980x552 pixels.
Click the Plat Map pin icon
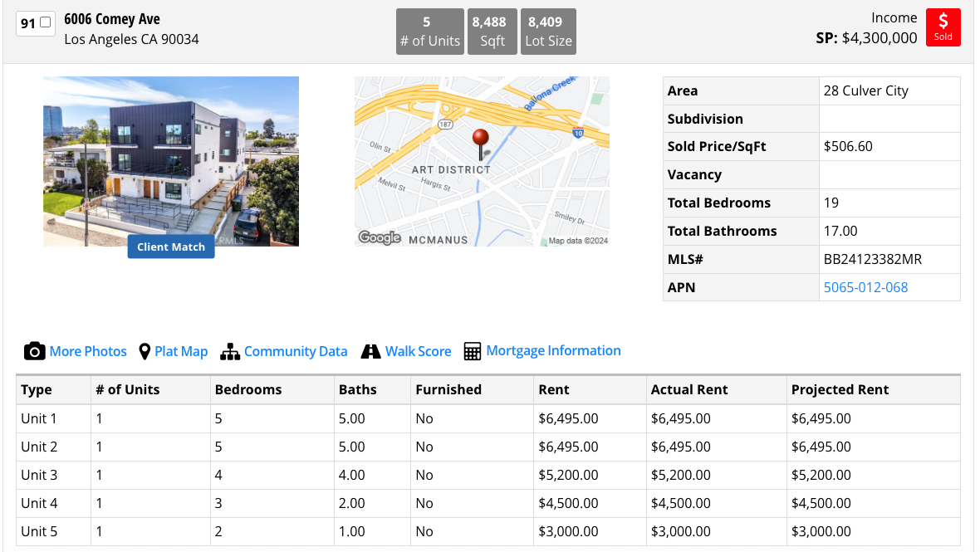pos(145,352)
